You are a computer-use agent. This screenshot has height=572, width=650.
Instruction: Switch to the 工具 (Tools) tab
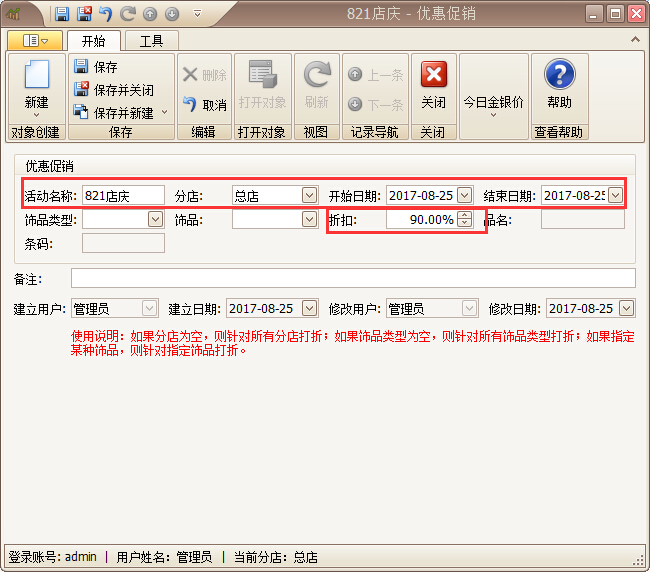151,41
